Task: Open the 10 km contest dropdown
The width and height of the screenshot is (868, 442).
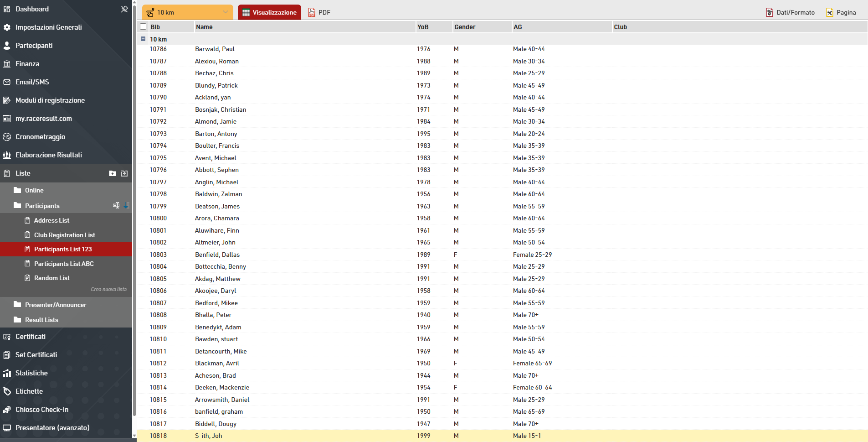Action: [x=188, y=12]
